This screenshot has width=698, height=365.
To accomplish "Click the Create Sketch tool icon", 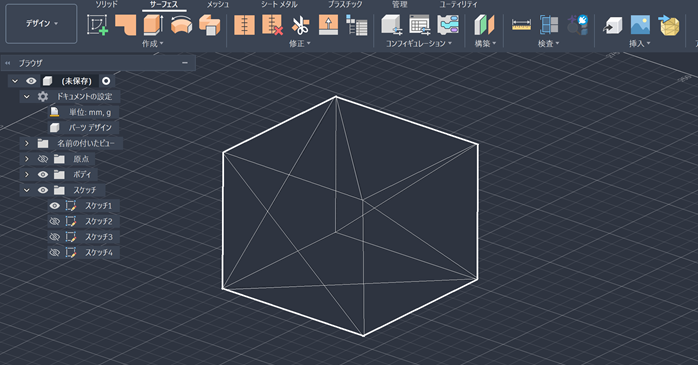I will pos(97,24).
